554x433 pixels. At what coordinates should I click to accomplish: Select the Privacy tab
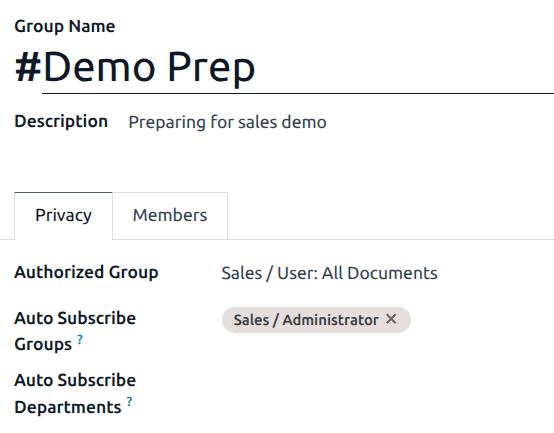(x=63, y=215)
